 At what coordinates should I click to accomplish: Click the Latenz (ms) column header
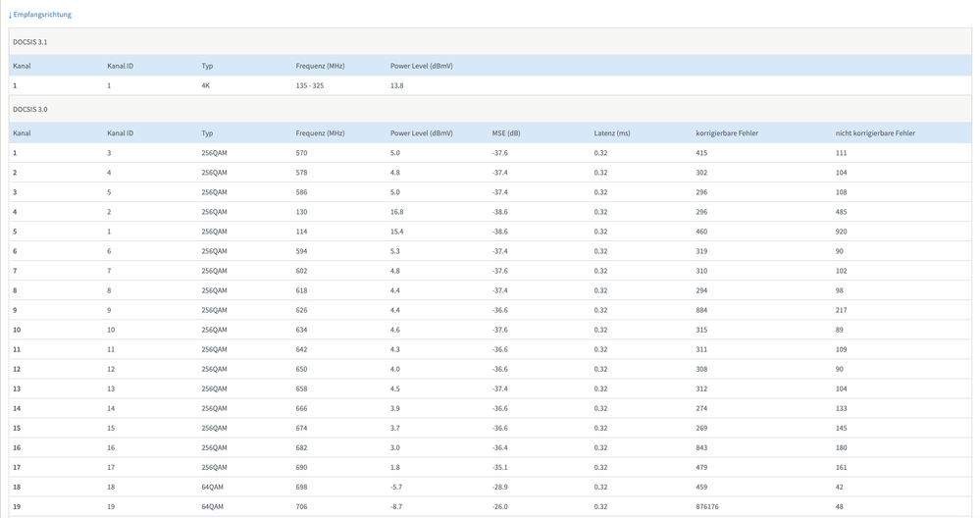[612, 133]
